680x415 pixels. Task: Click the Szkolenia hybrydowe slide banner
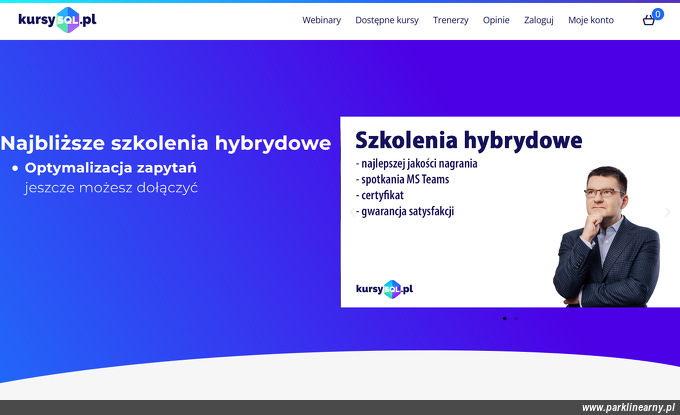click(510, 212)
